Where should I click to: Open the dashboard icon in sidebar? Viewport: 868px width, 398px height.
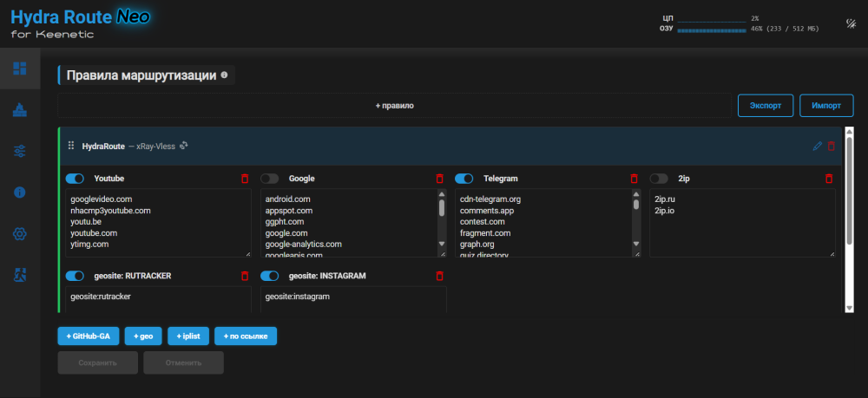tap(20, 69)
